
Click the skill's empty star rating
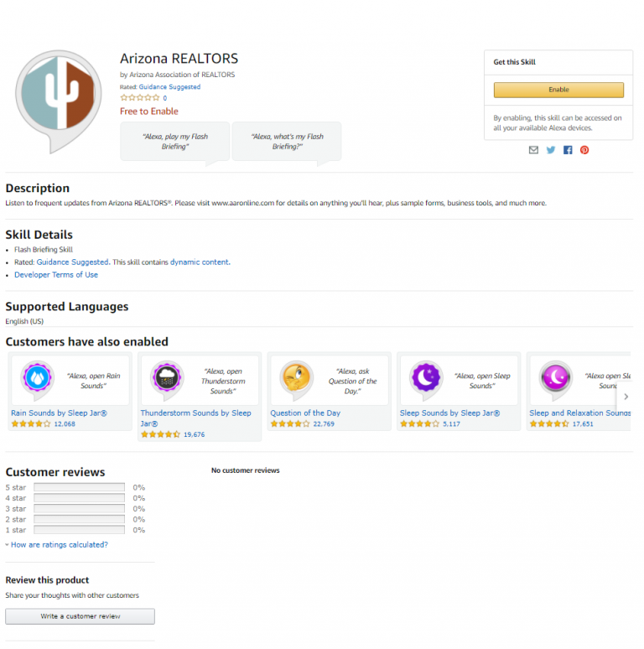(x=139, y=97)
